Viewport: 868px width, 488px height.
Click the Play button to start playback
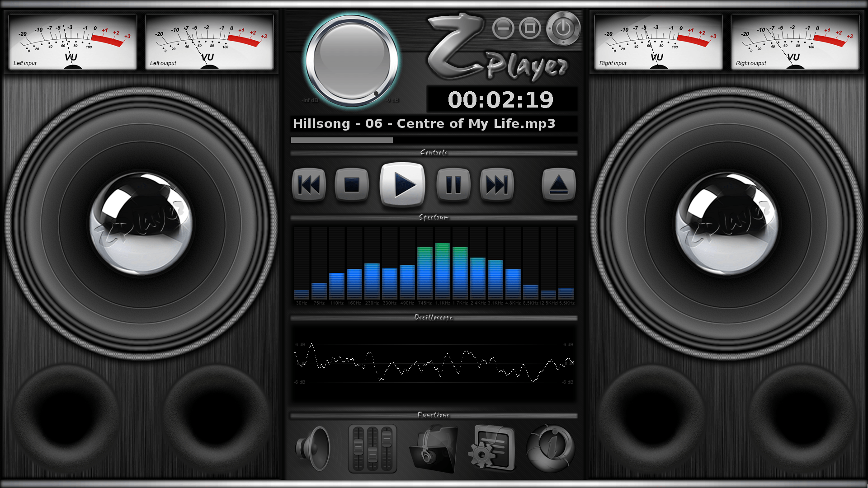click(x=401, y=184)
